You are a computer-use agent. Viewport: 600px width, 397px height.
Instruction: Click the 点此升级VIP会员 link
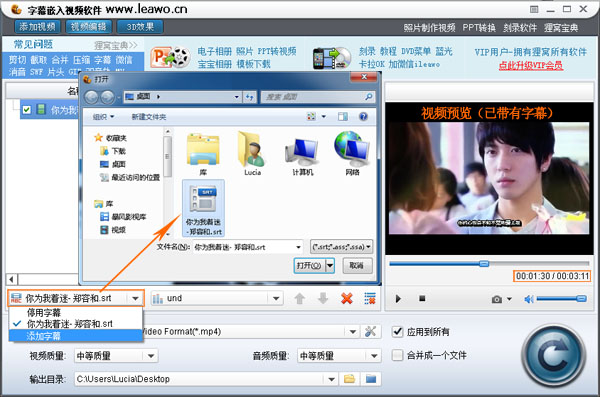click(x=531, y=65)
